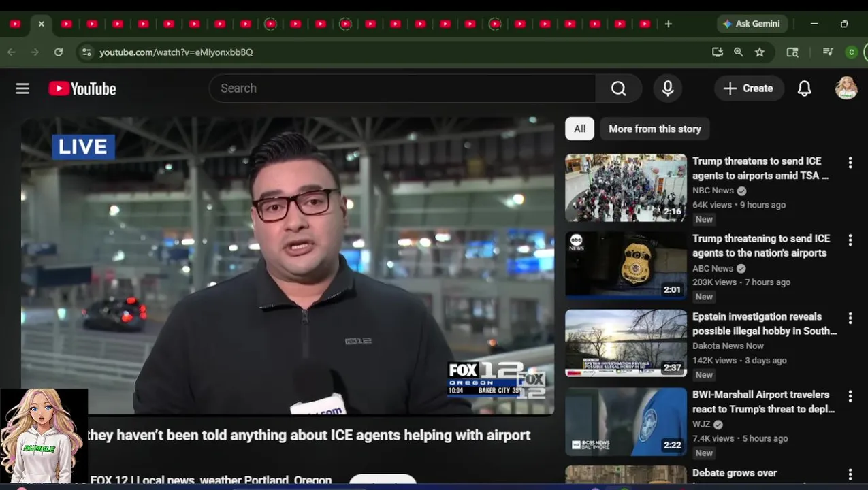Screen dimensions: 868x490
Task: Reload the page in Chrome
Action: (x=59, y=52)
